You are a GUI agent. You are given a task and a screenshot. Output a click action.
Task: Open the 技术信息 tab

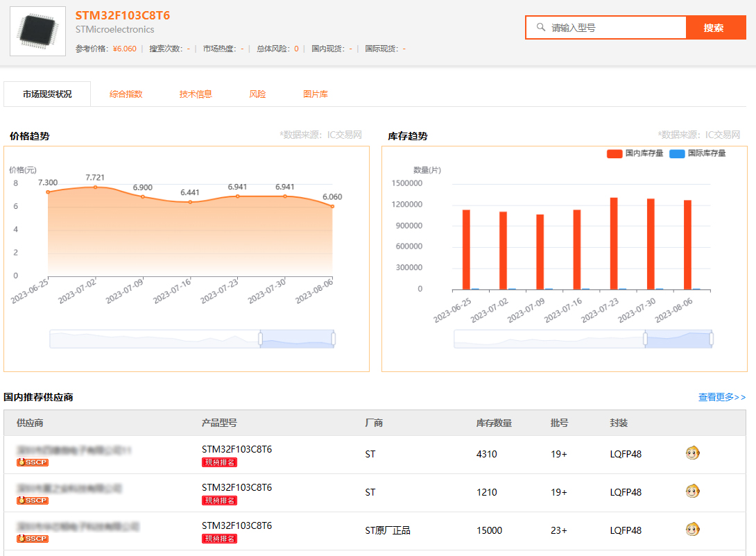pyautogui.click(x=196, y=94)
